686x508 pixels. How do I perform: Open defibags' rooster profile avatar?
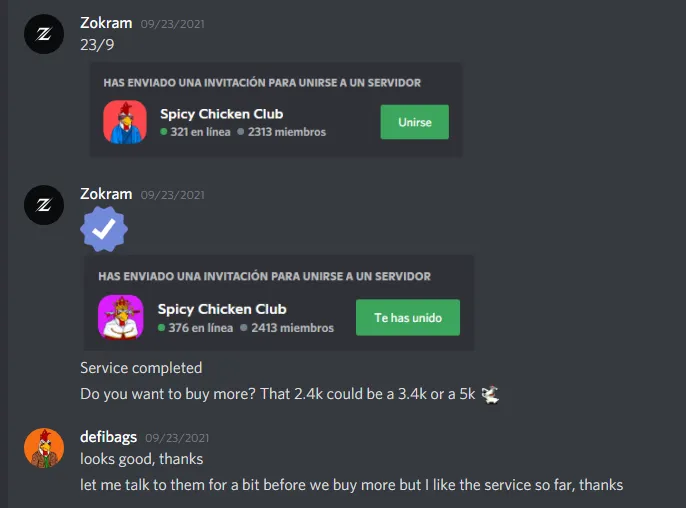[x=44, y=448]
